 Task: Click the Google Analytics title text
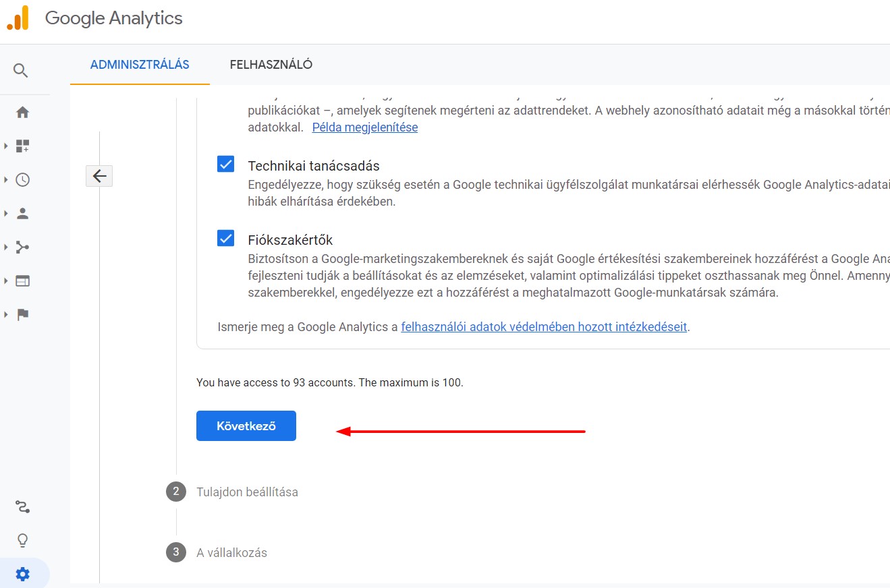coord(114,18)
